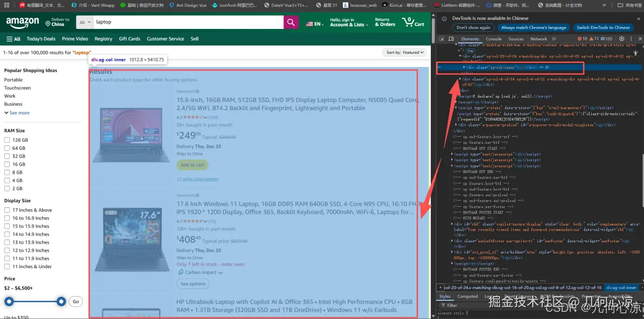The height and width of the screenshot is (319, 644).
Task: Toggle the DevTools device toolbar icon
Action: 451,39
